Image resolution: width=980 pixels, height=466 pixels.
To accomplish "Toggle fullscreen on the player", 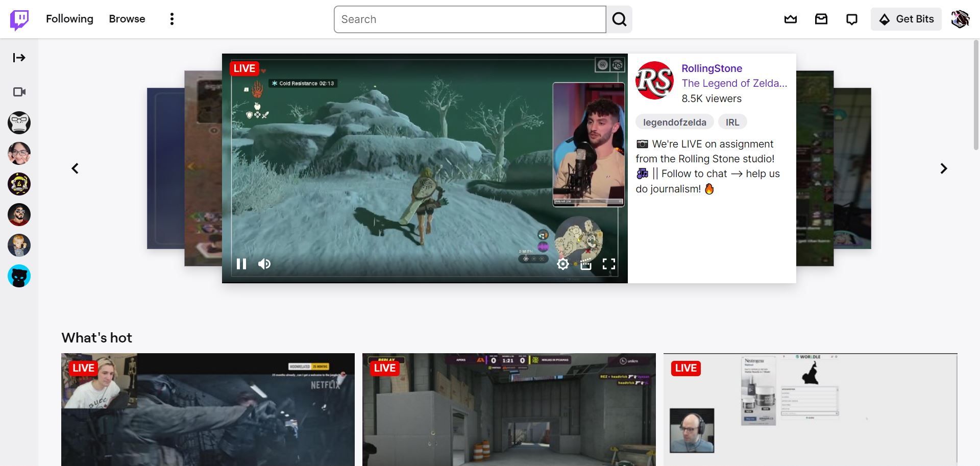I will coord(609,264).
